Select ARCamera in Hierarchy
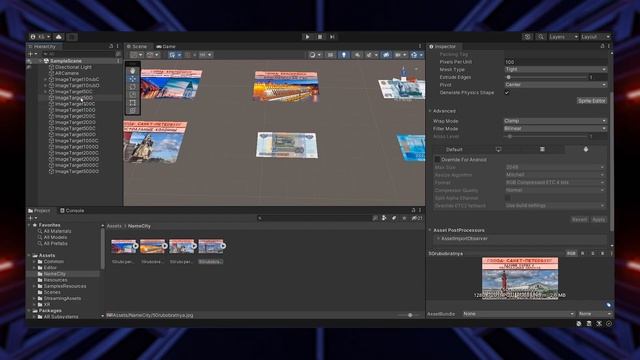This screenshot has height=360, width=640. (x=67, y=73)
